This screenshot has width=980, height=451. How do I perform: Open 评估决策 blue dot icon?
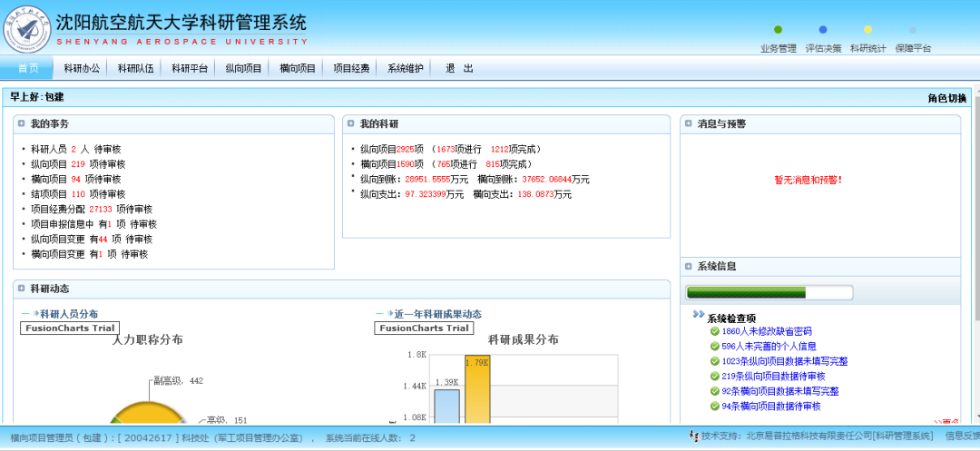pos(822,29)
